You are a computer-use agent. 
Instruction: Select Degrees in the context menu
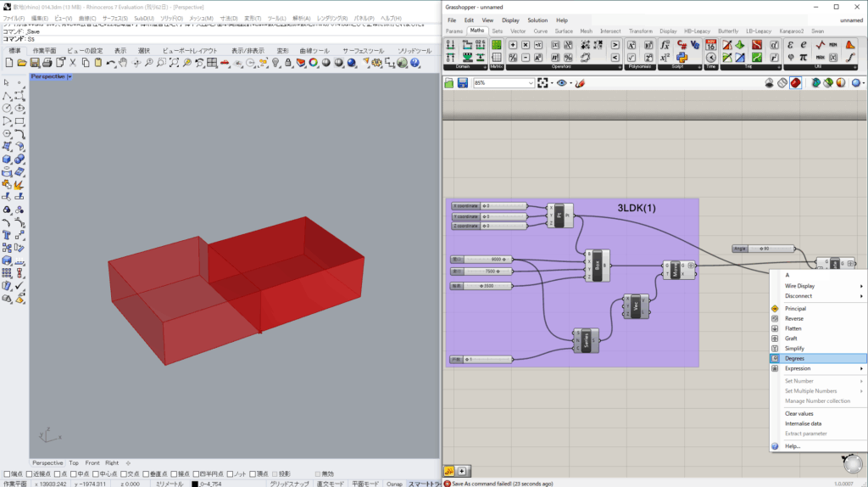tap(794, 358)
